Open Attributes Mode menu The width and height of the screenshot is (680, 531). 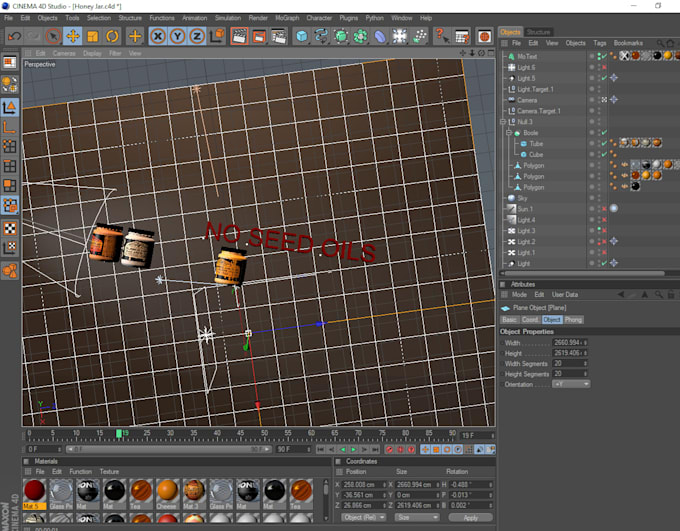(x=519, y=295)
